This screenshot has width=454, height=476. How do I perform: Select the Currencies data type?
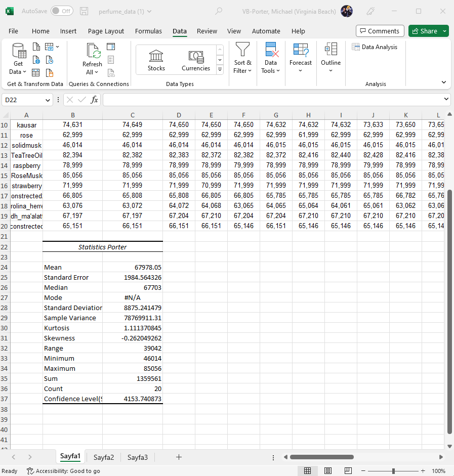pyautogui.click(x=196, y=59)
